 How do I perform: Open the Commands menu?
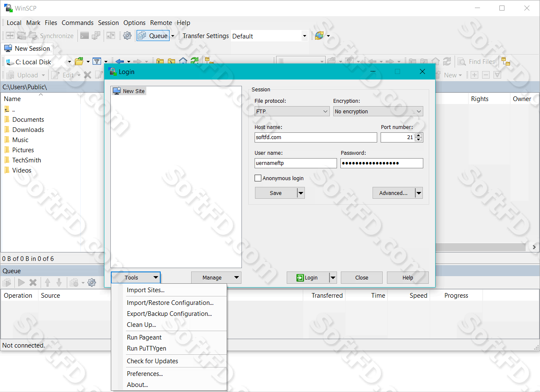pos(77,23)
